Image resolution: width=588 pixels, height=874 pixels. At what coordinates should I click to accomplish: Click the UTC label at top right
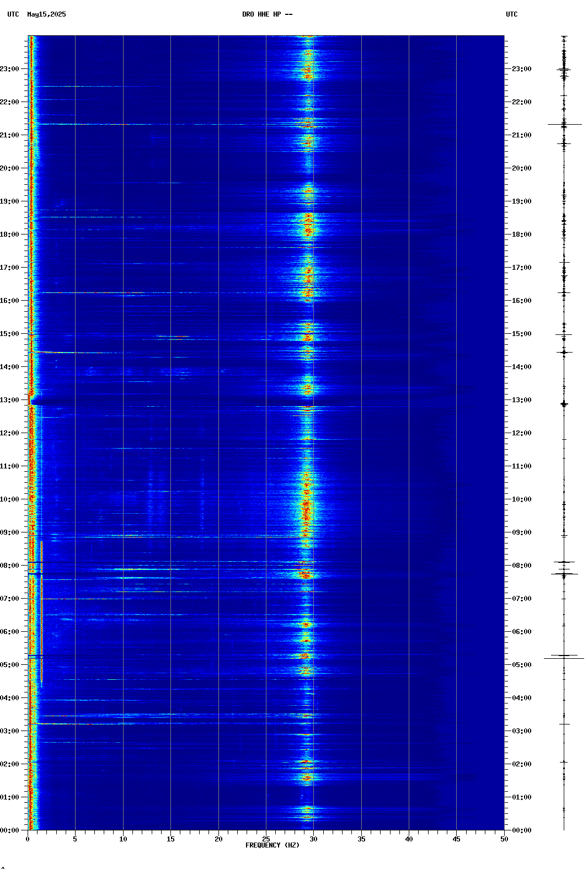pyautogui.click(x=512, y=14)
